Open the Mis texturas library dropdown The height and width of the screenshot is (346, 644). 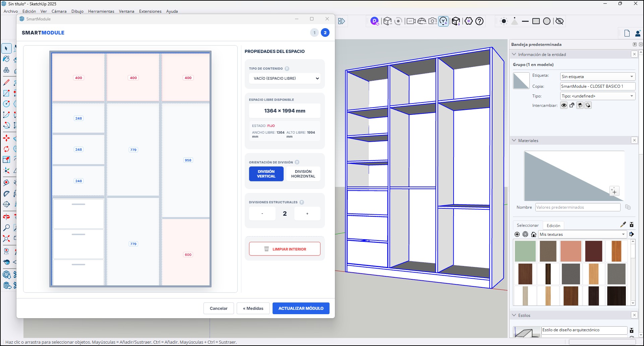[x=582, y=234]
